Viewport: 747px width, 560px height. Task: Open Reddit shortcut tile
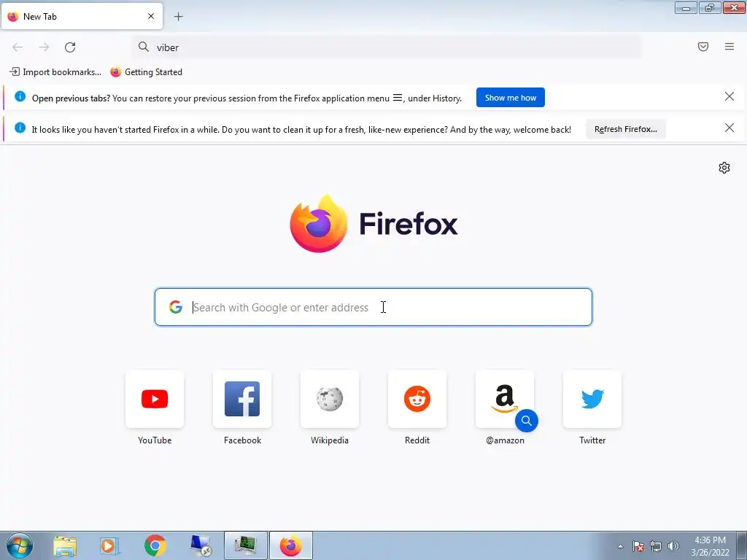click(417, 399)
